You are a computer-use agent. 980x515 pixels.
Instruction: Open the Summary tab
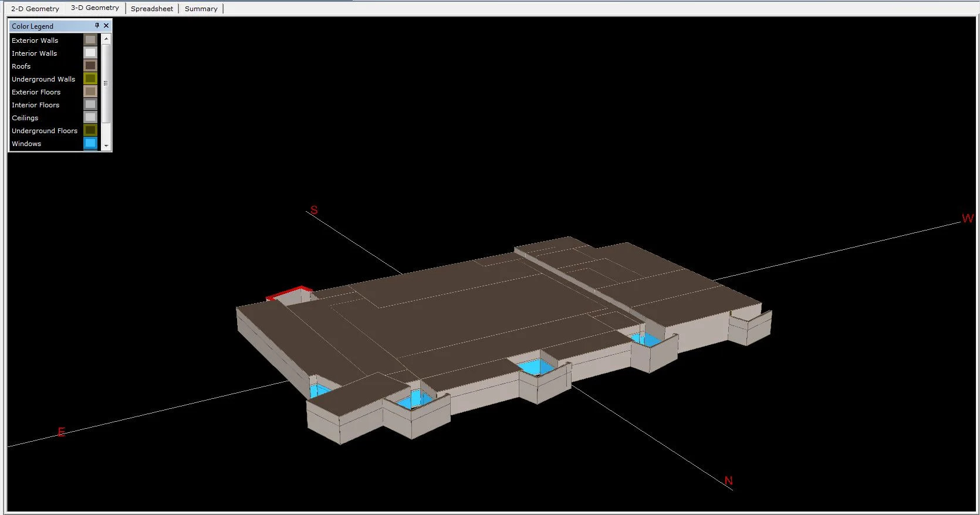tap(201, 9)
